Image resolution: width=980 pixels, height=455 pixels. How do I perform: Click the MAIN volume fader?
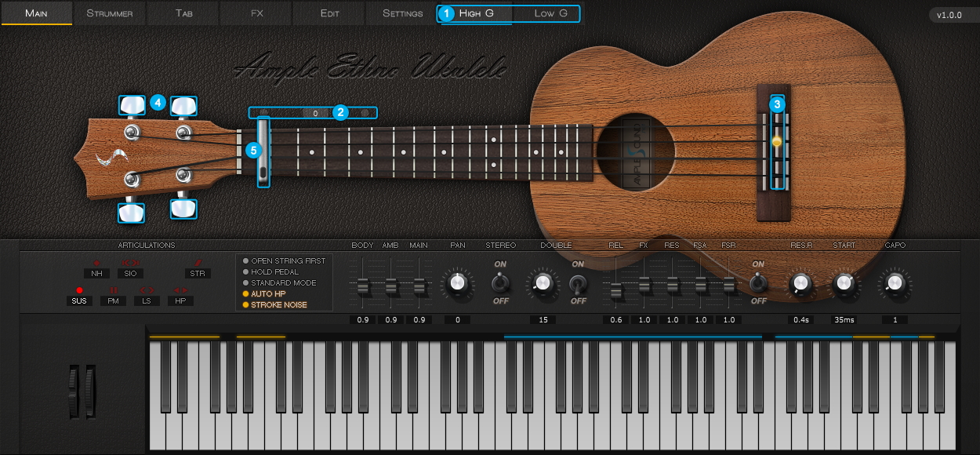pos(419,286)
